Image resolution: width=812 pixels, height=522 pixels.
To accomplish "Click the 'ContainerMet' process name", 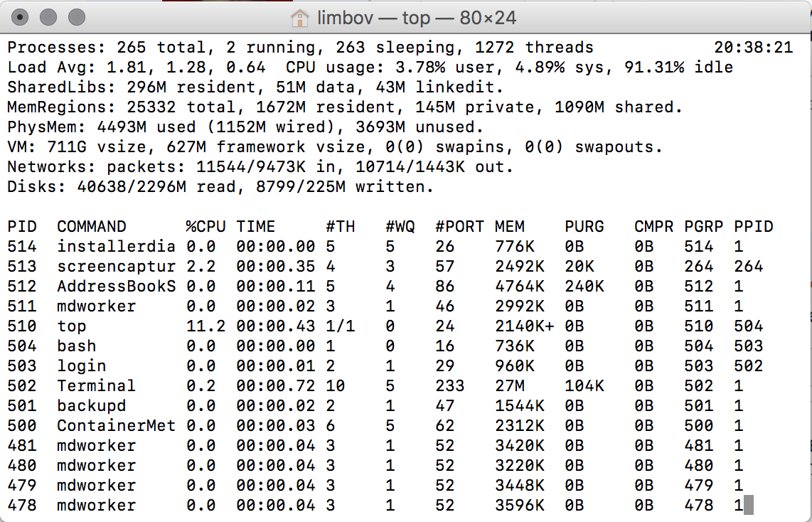I will 117,426.
